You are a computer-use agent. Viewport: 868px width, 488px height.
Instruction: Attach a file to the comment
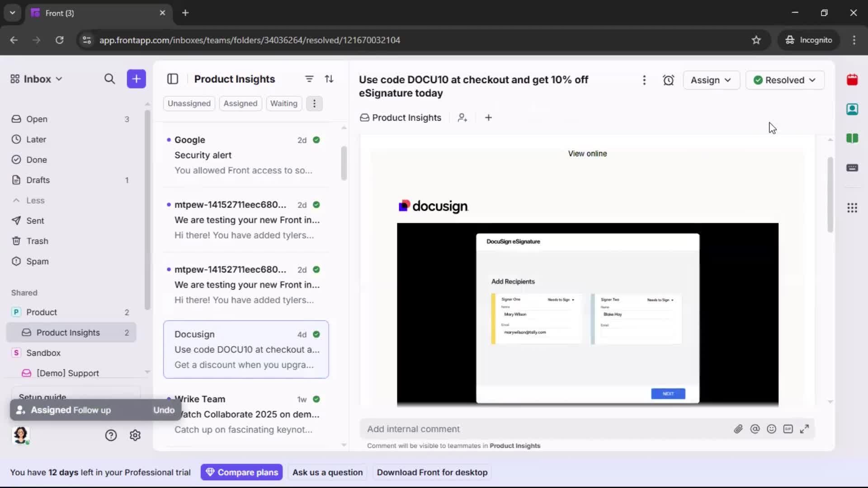coord(739,429)
